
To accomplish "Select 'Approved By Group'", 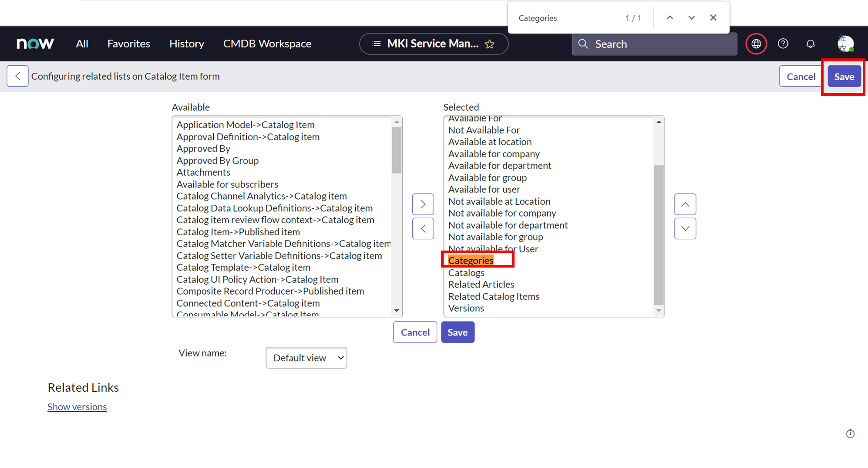I will [x=218, y=161].
